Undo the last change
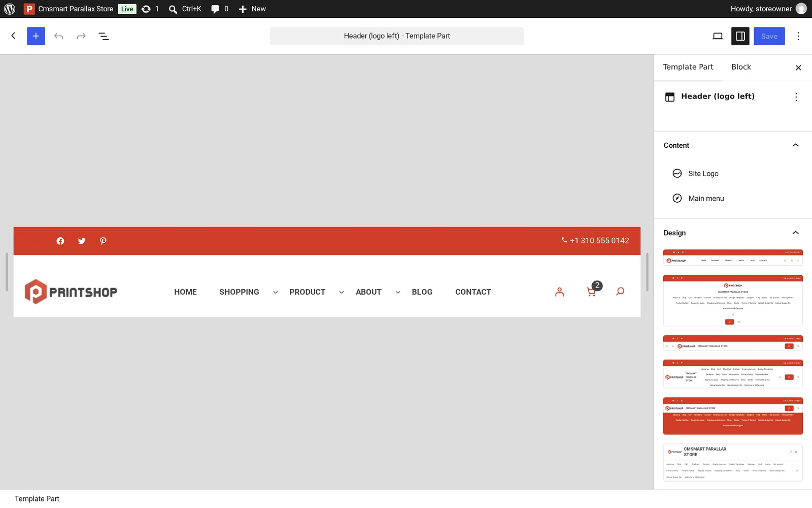This screenshot has width=812, height=508. click(59, 36)
